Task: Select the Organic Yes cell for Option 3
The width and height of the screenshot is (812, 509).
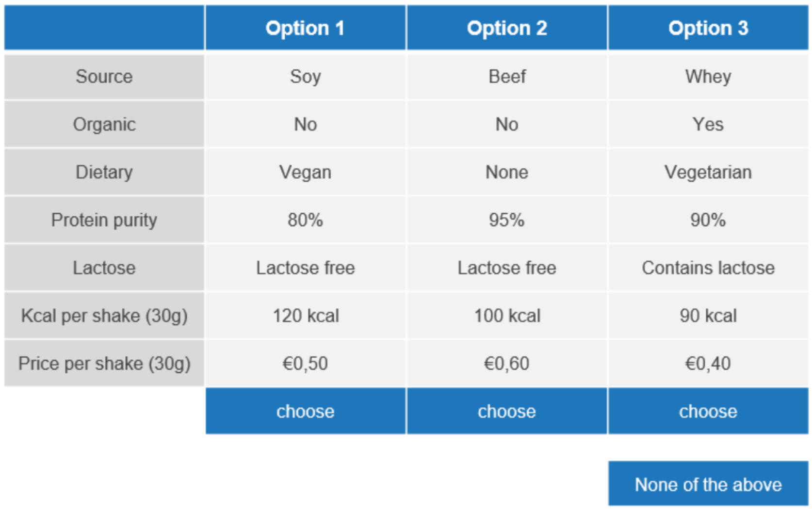Action: click(708, 124)
